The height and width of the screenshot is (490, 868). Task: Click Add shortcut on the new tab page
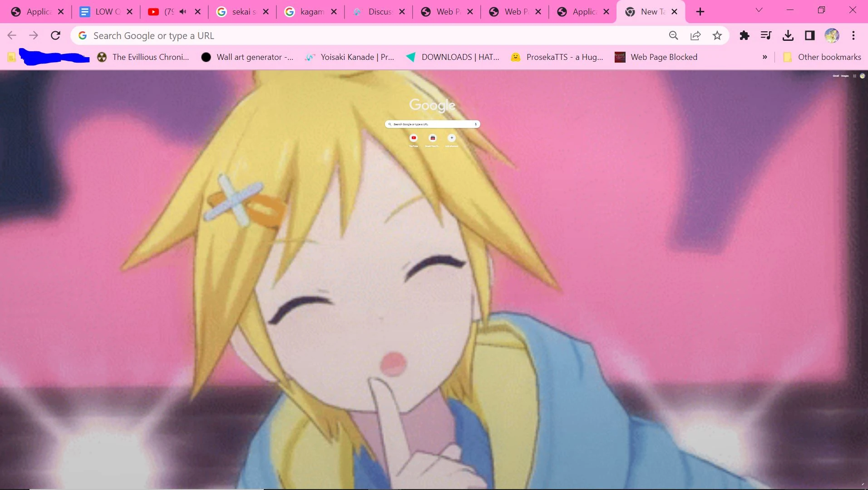[452, 138]
